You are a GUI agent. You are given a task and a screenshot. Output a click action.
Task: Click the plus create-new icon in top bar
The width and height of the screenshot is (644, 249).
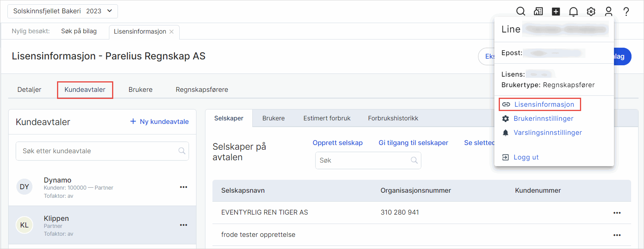click(x=556, y=11)
